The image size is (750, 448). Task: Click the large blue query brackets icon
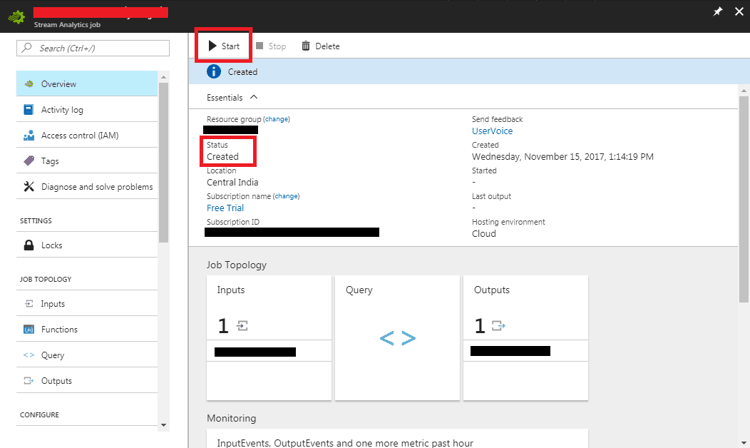click(x=397, y=338)
